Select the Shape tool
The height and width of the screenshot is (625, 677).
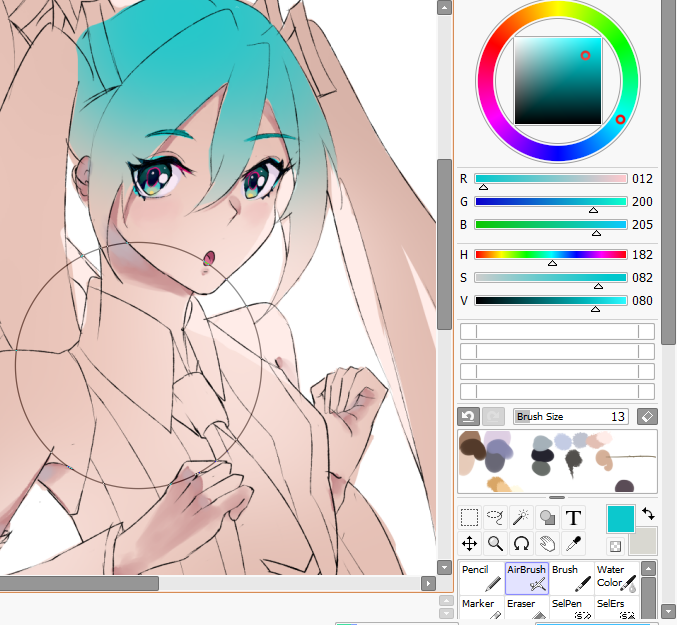click(x=547, y=517)
